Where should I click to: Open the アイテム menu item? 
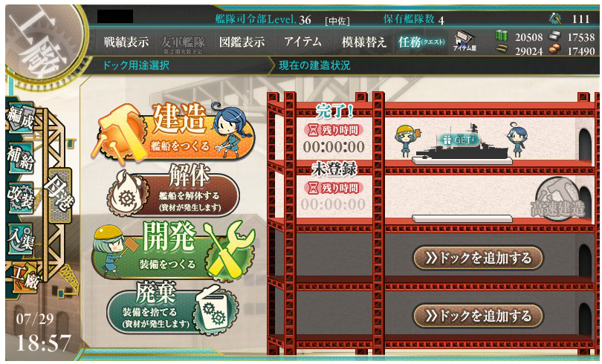point(303,42)
